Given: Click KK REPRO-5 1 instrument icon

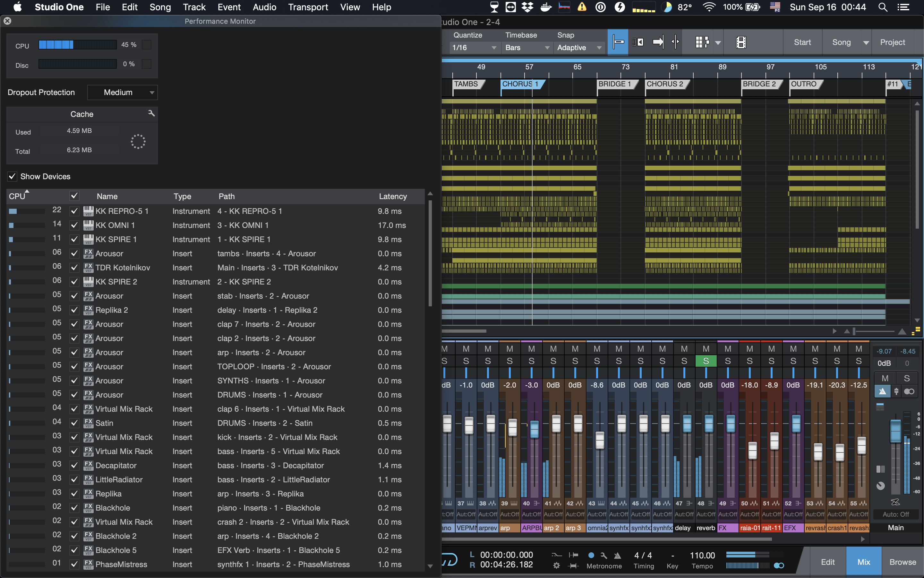Looking at the screenshot, I should coord(88,211).
